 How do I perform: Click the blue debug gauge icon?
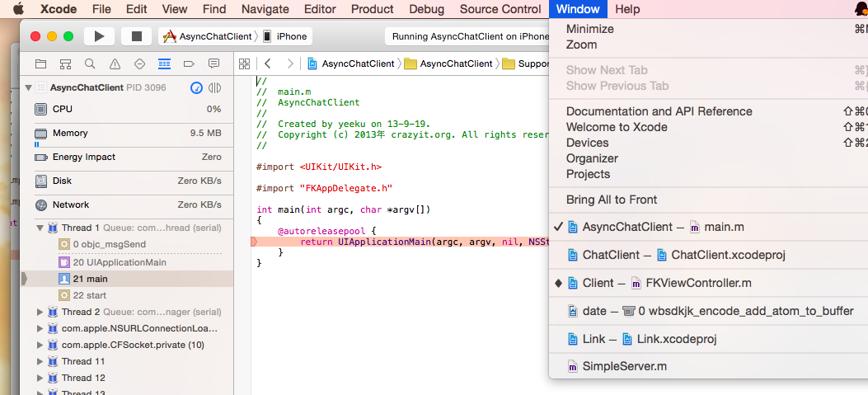tap(196, 87)
